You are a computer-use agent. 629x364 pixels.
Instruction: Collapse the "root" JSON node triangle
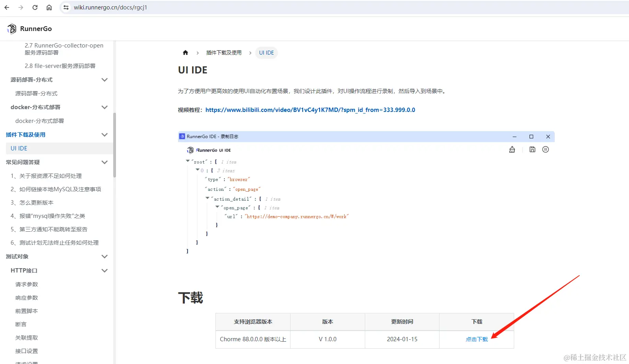[188, 161]
